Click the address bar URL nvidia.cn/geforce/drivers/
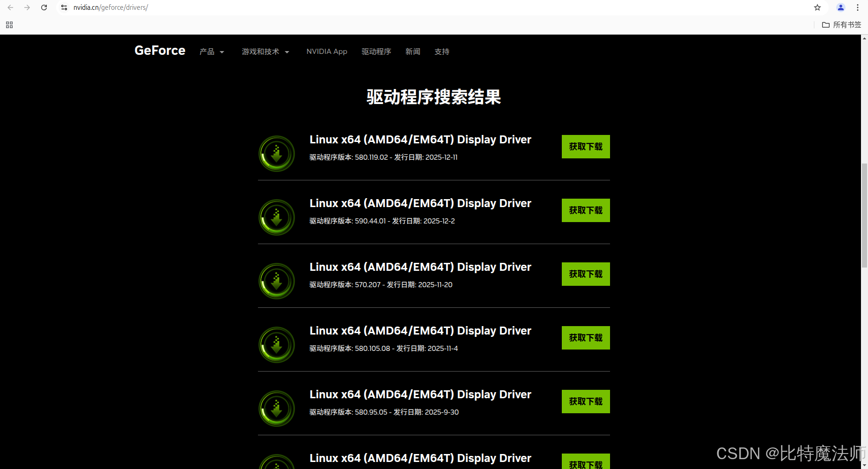 click(x=110, y=7)
